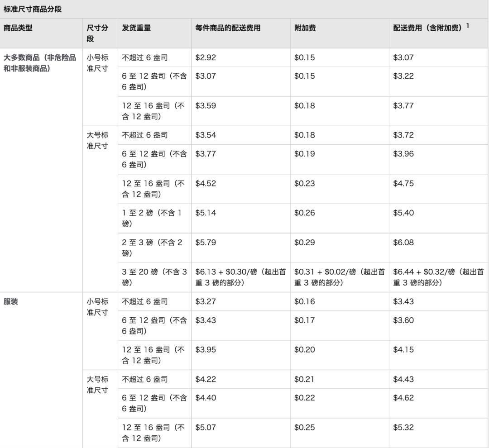Viewport: 489px width, 448px height.
Task: Click the 大多数商品（非危险品和非服装商品）row label
Action: pyautogui.click(x=41, y=62)
